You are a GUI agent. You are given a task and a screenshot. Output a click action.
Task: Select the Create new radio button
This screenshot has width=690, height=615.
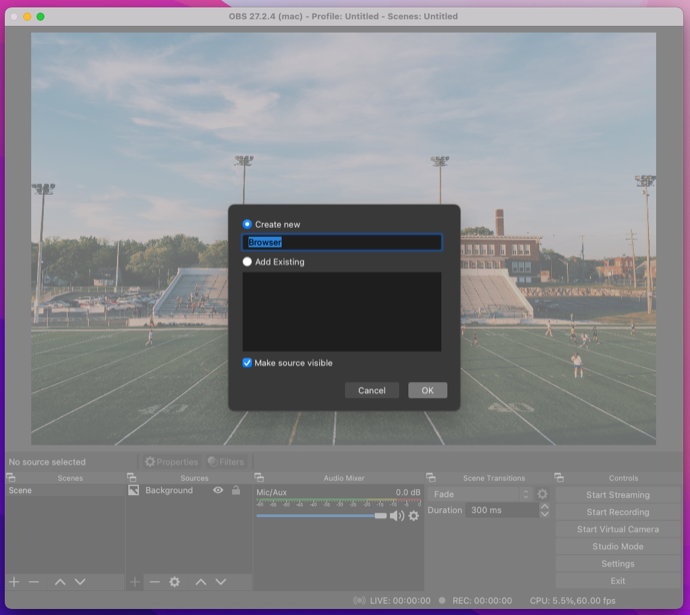click(x=247, y=224)
